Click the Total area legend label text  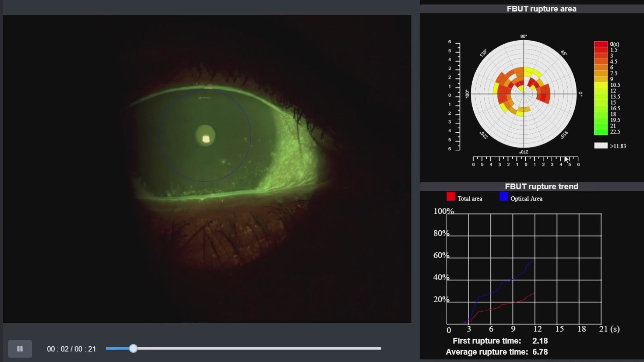[x=470, y=199]
